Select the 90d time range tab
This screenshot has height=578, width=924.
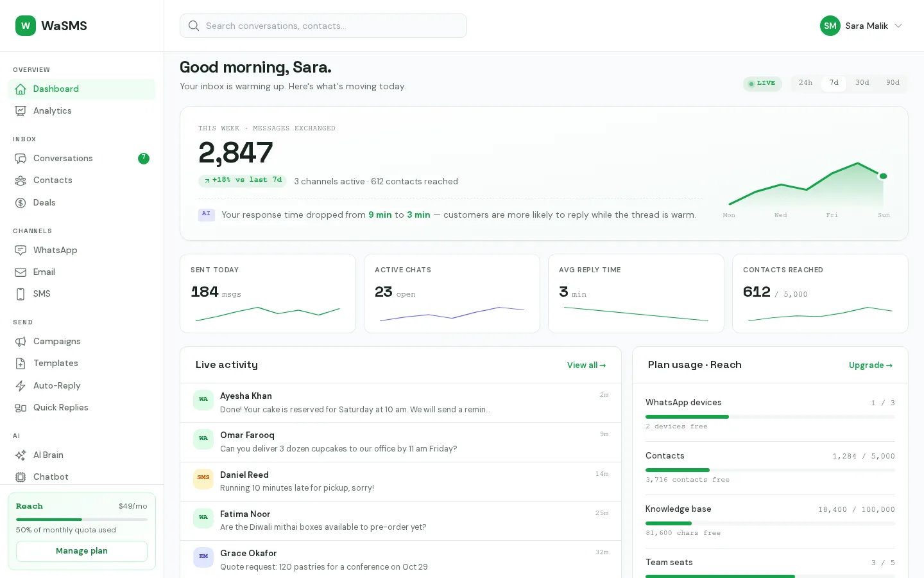893,83
